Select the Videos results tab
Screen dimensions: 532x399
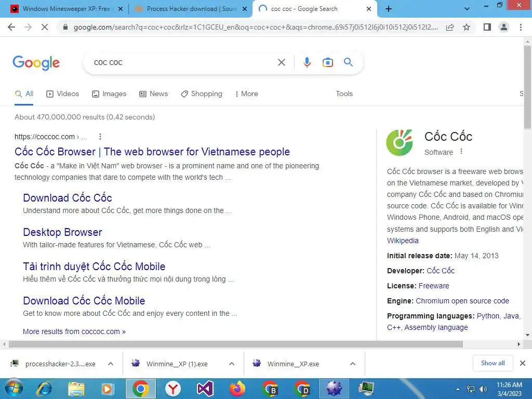coord(63,94)
